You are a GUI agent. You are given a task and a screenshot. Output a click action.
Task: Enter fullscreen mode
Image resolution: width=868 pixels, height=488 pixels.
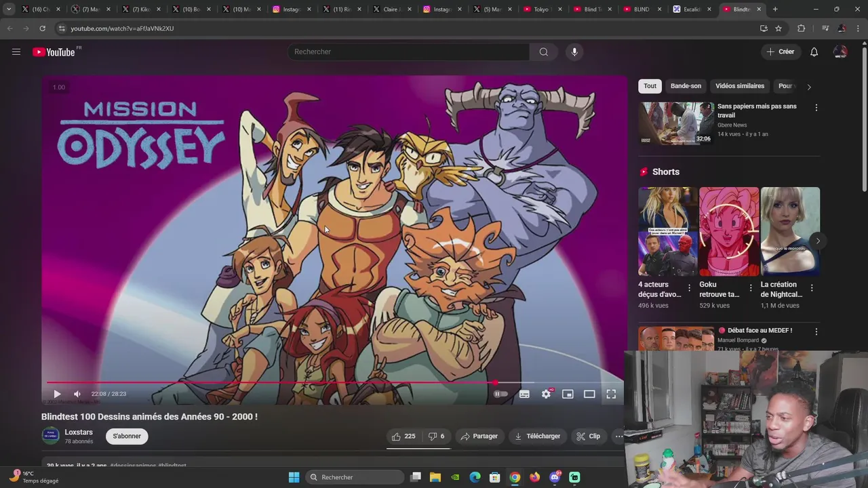pos(611,394)
